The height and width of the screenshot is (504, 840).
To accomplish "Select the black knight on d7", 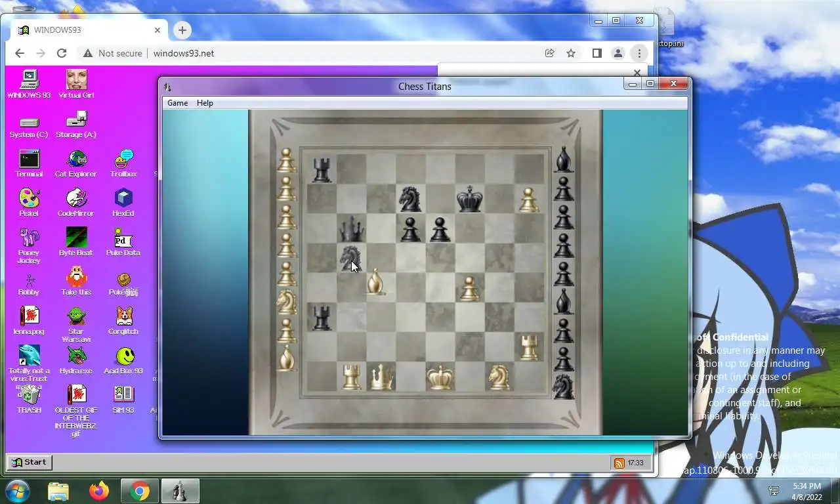I will [410, 198].
